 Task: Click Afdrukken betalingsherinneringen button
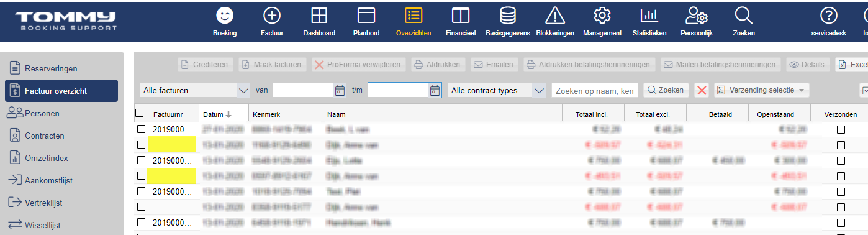589,64
